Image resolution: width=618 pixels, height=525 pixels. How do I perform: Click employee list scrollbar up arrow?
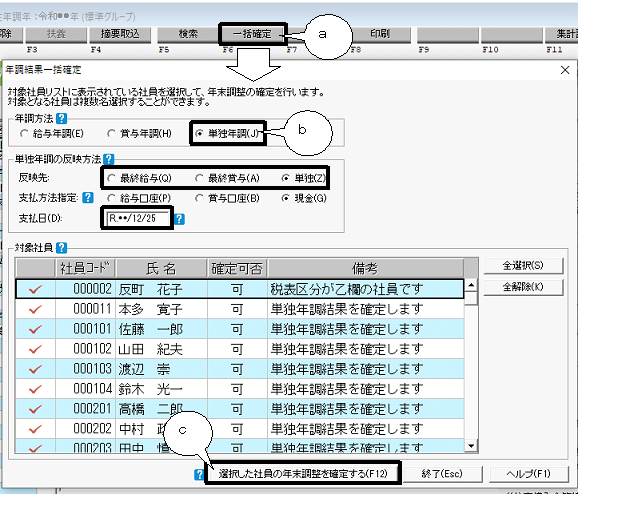[471, 285]
